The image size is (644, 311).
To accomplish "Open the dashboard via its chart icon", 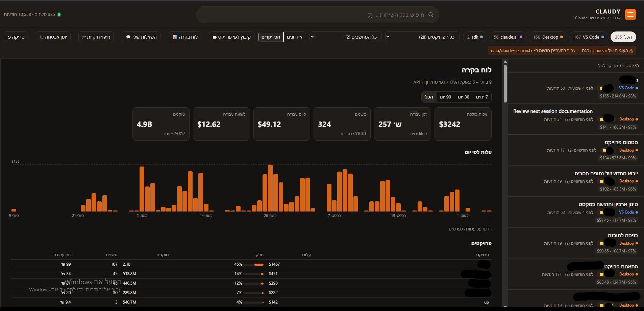I will tap(175, 37).
